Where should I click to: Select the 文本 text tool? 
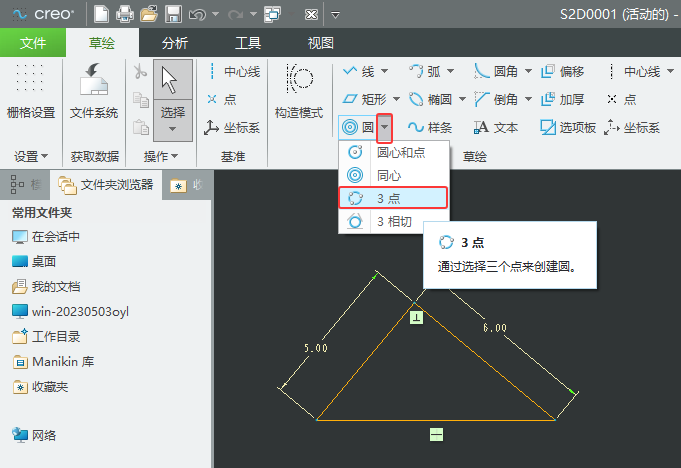tap(496, 128)
